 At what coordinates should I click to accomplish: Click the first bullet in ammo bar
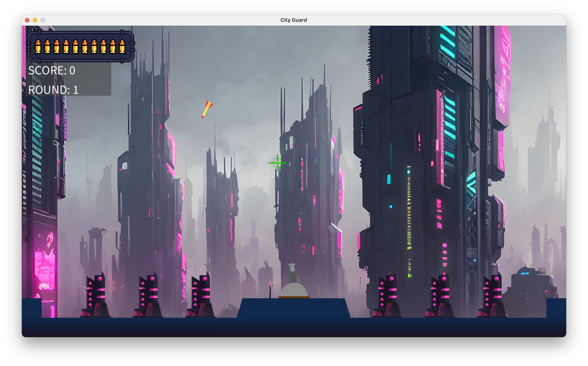(38, 46)
